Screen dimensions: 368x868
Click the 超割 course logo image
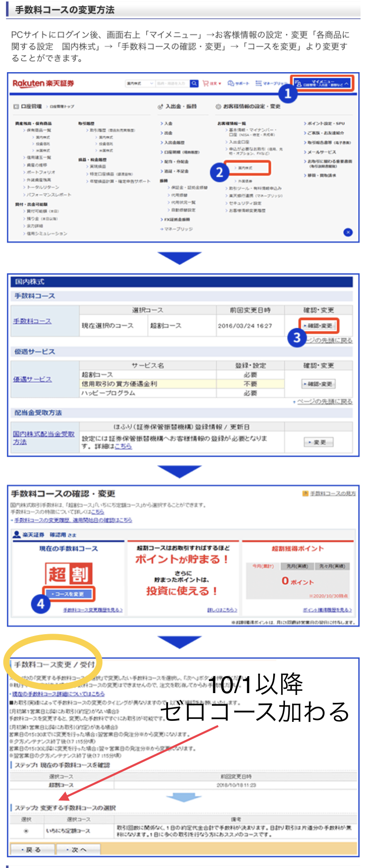pyautogui.click(x=69, y=573)
